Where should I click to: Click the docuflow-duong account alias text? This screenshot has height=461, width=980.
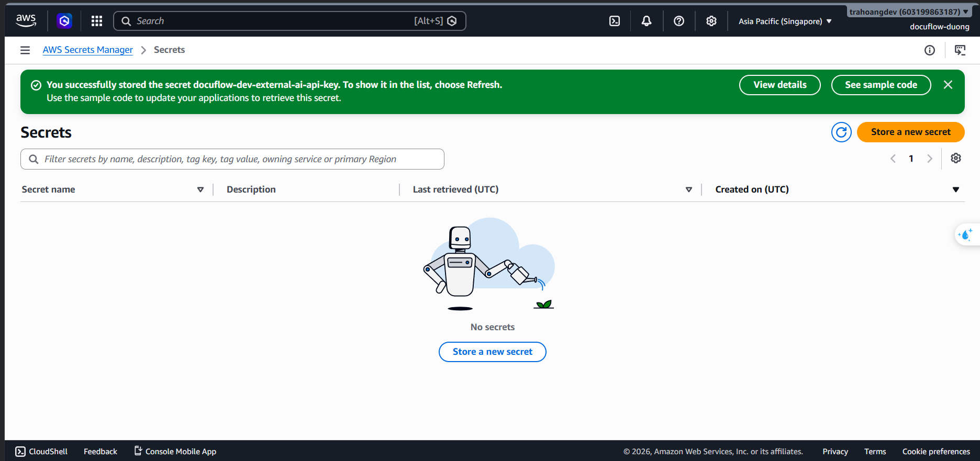(x=940, y=27)
